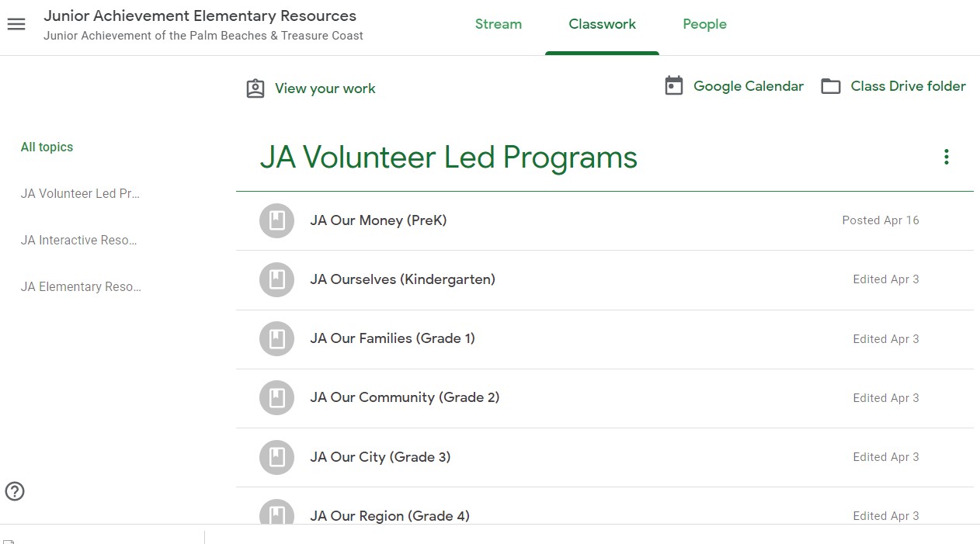Viewport: 980px width, 544px height.
Task: Click the JA Our Money material icon
Action: coord(276,220)
